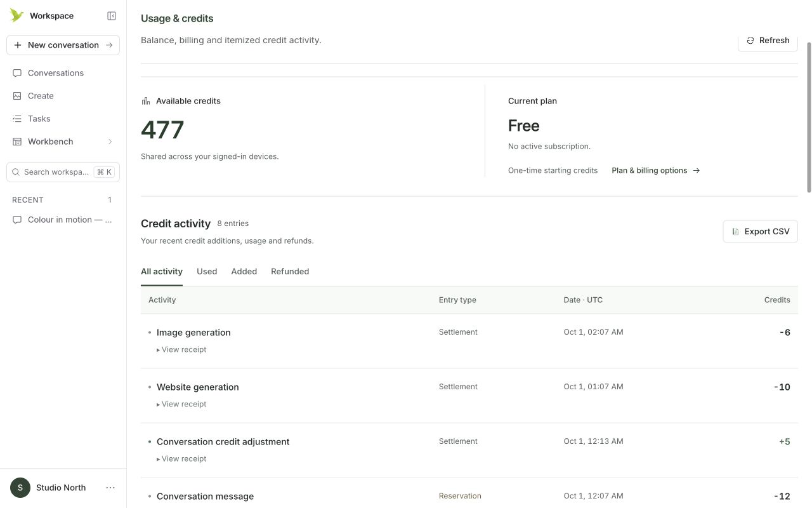Image resolution: width=812 pixels, height=508 pixels.
Task: Click the Export CSV file icon
Action: coord(736,232)
